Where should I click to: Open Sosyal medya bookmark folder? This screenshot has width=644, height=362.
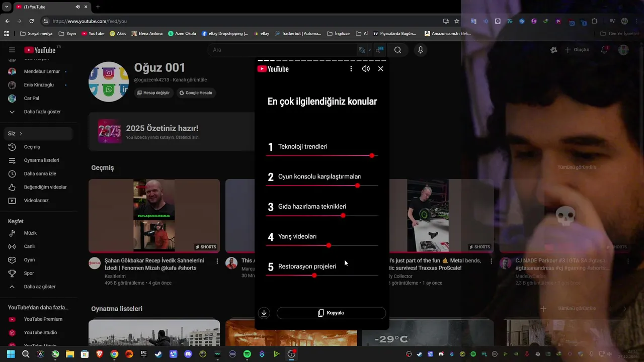click(x=36, y=34)
